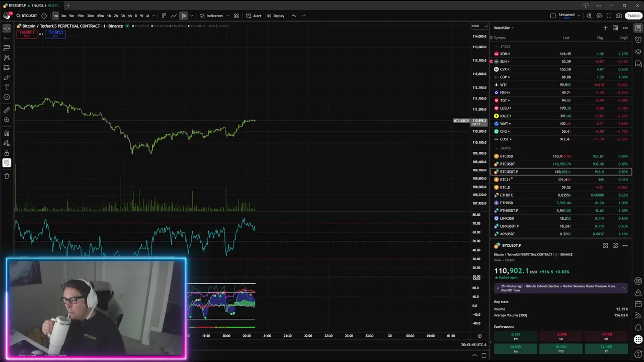Toggle the layout select square icon
Viewport: 644px width, 362px height.
coord(553,16)
